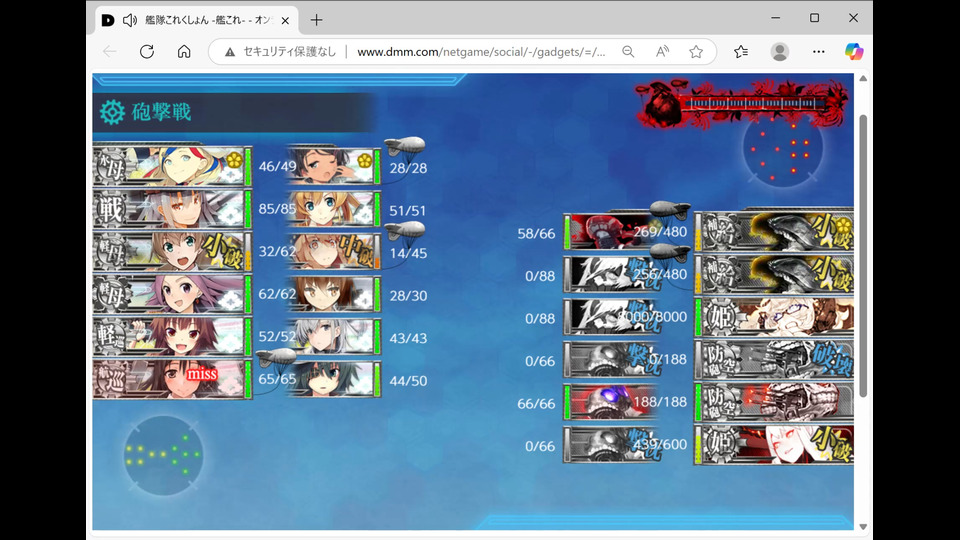Click the barrage balloon above 28/28 ship
This screenshot has height=540, width=960.
405,146
